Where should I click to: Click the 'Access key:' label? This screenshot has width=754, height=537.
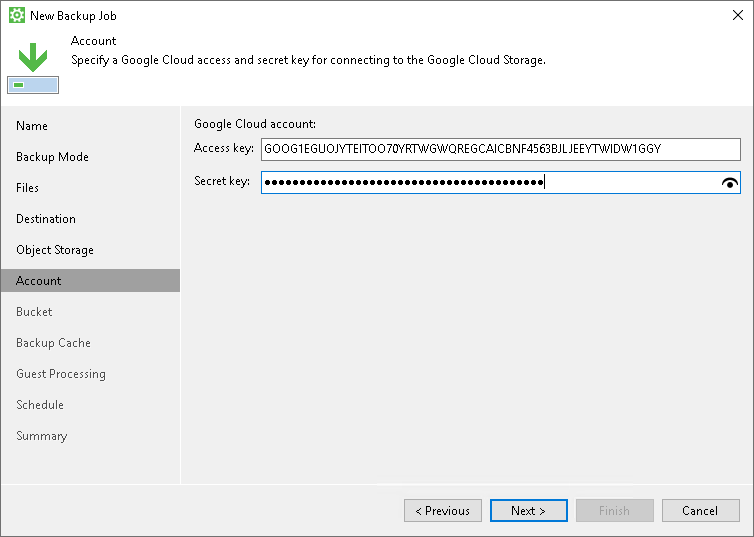tap(224, 148)
